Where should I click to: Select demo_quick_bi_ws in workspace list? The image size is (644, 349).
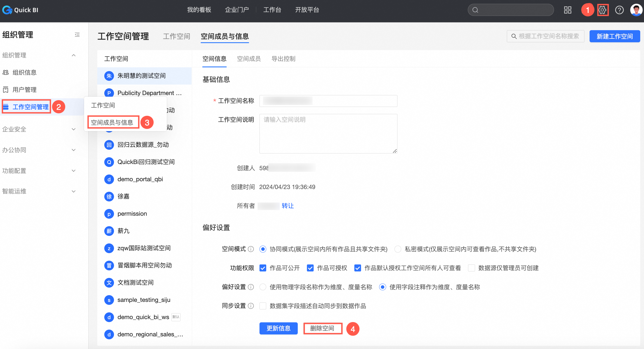click(144, 317)
